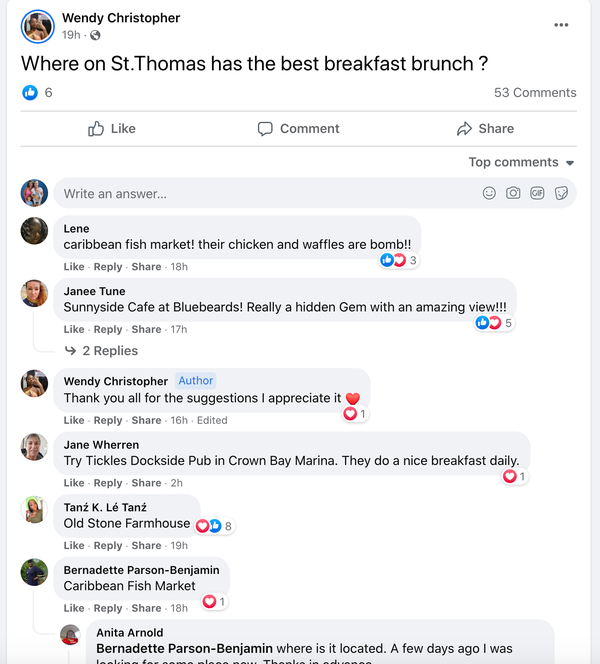Click the camera photo attach icon
This screenshot has width=600, height=664.
pos(513,193)
